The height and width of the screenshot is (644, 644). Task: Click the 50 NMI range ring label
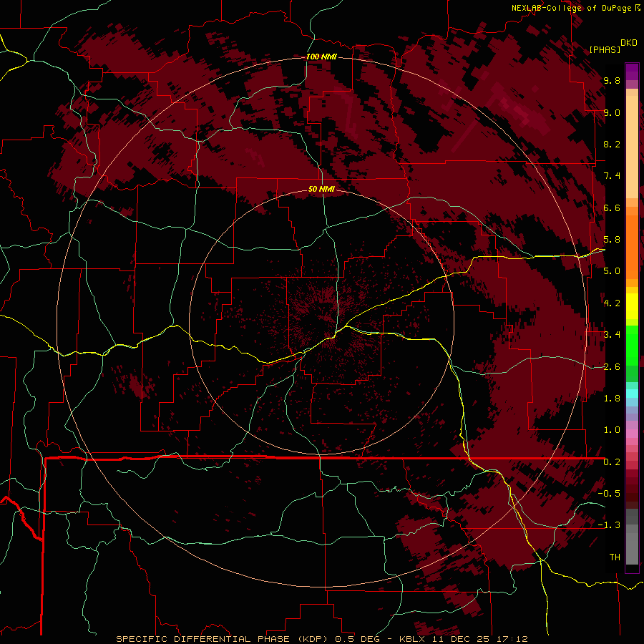pyautogui.click(x=321, y=189)
